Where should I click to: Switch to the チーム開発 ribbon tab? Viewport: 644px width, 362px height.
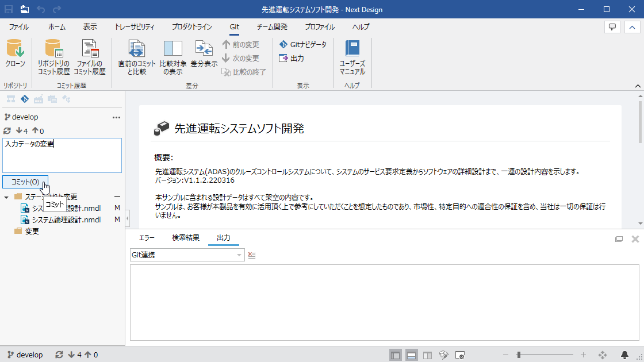(x=272, y=27)
